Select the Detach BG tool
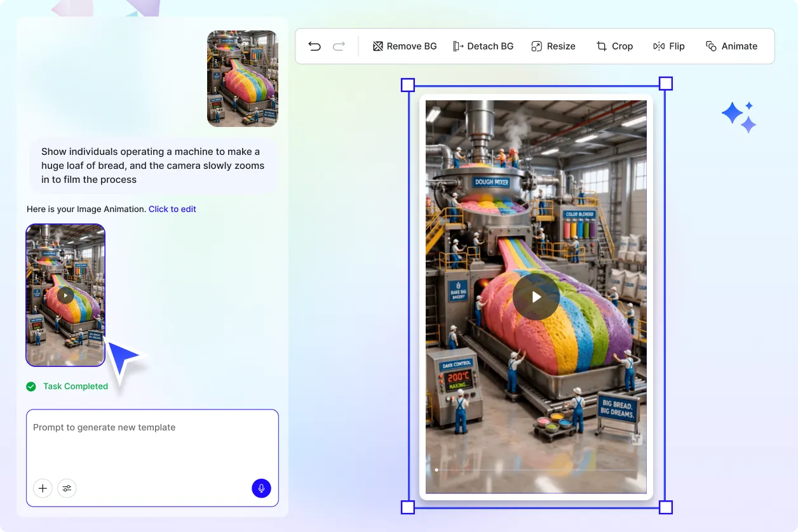 pyautogui.click(x=483, y=46)
